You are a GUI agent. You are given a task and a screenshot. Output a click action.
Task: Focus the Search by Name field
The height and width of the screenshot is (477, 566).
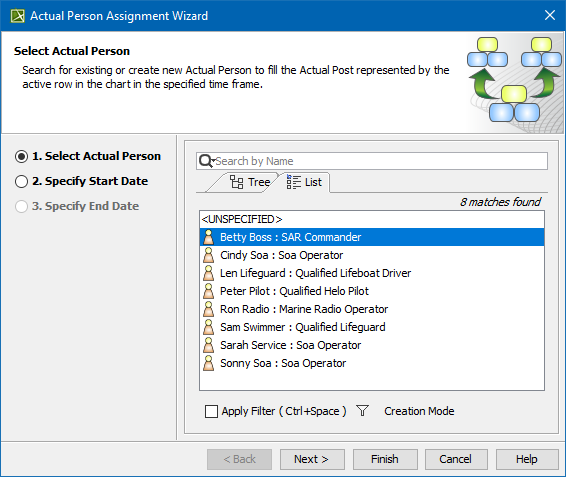[372, 161]
